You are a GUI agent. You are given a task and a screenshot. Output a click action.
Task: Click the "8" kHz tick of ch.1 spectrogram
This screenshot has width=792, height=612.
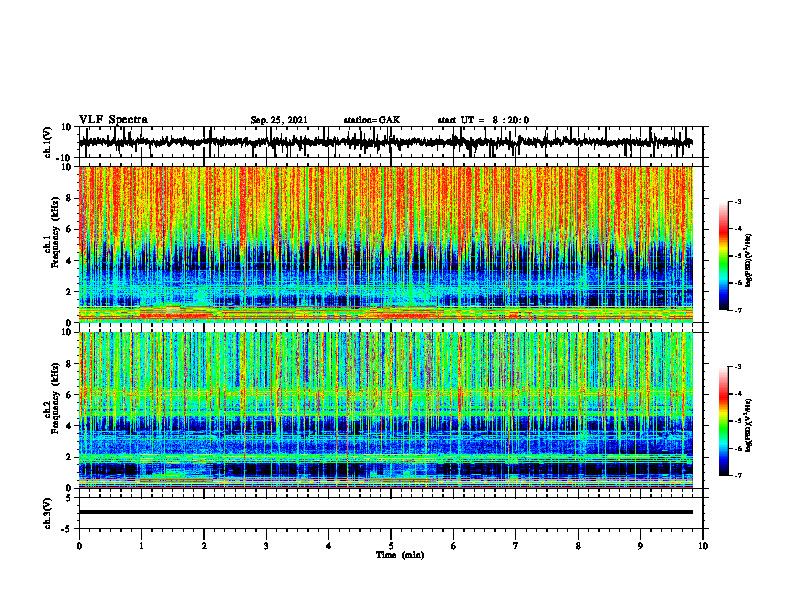point(69,198)
